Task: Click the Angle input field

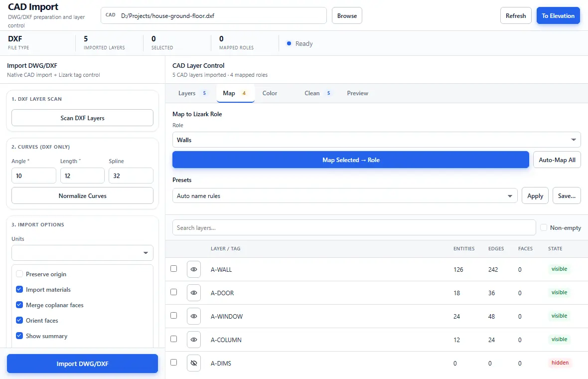Action: click(x=34, y=176)
